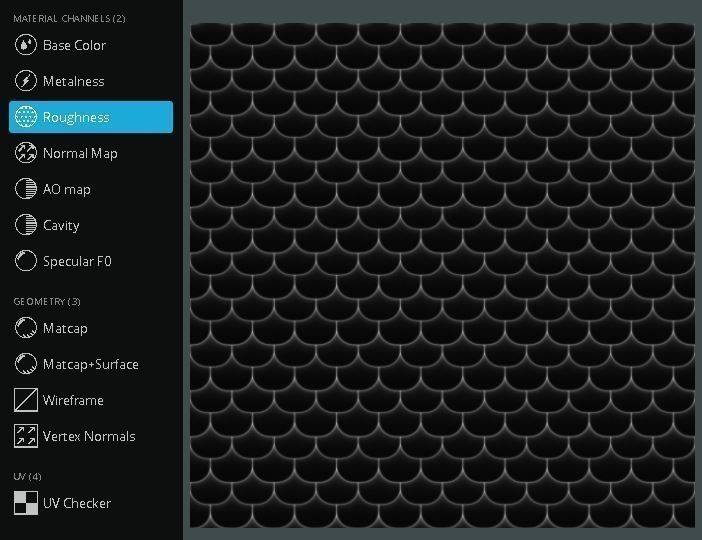Click the Cavity striped circle icon

26,225
